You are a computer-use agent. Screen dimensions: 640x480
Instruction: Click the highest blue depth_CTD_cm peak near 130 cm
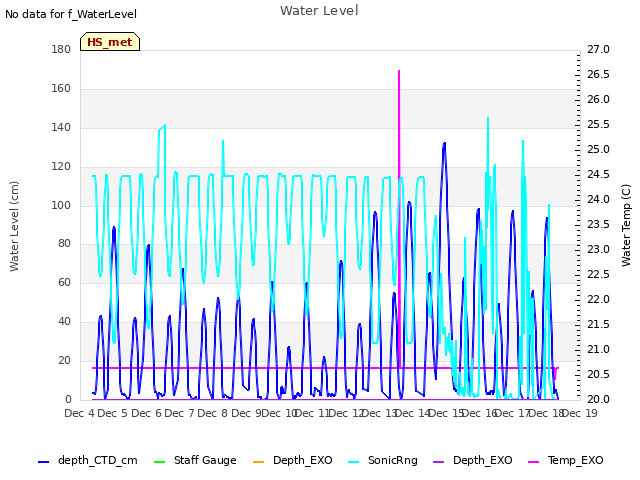pos(444,144)
